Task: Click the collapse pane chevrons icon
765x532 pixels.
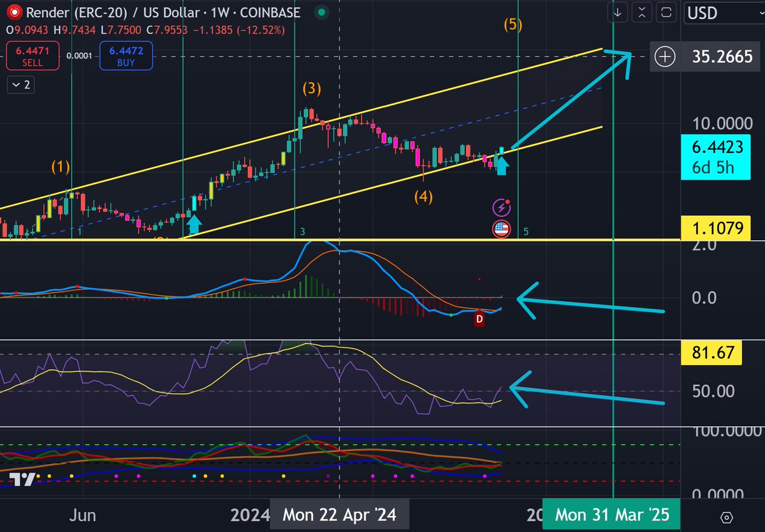Action: click(642, 13)
